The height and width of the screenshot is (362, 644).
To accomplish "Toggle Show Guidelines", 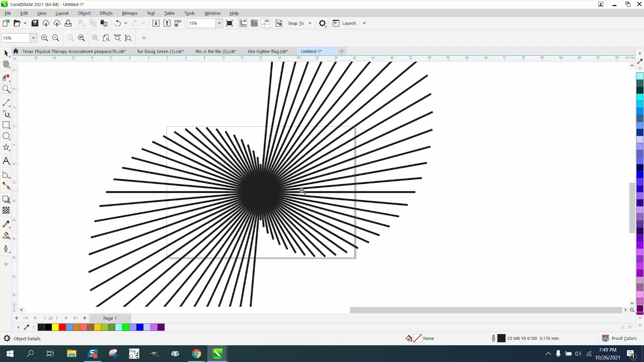I will pyautogui.click(x=266, y=23).
